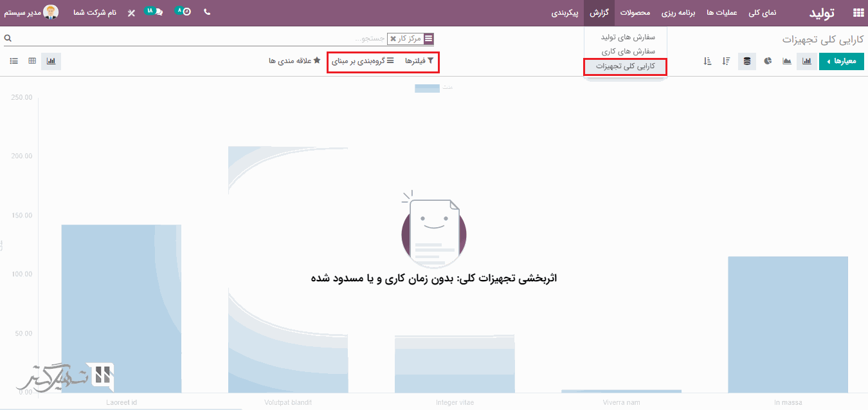Switch to list view

click(x=14, y=61)
